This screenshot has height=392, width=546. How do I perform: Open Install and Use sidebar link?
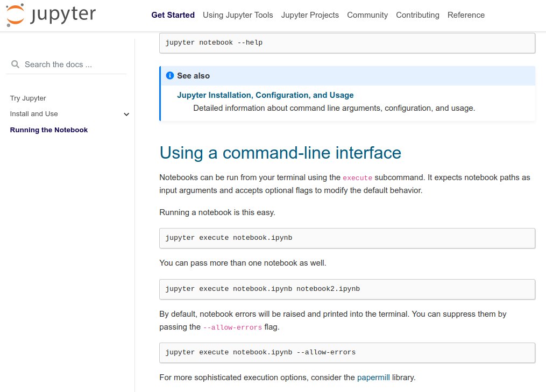(34, 114)
